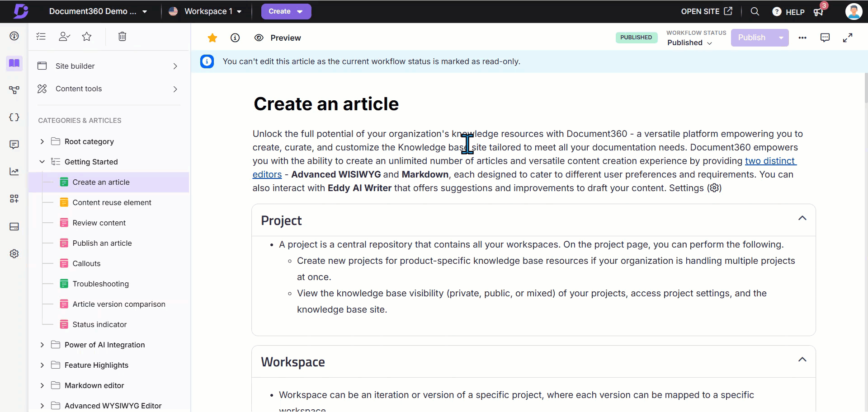Click the Preview eye icon
Screen dimensions: 868x412
pos(259,38)
